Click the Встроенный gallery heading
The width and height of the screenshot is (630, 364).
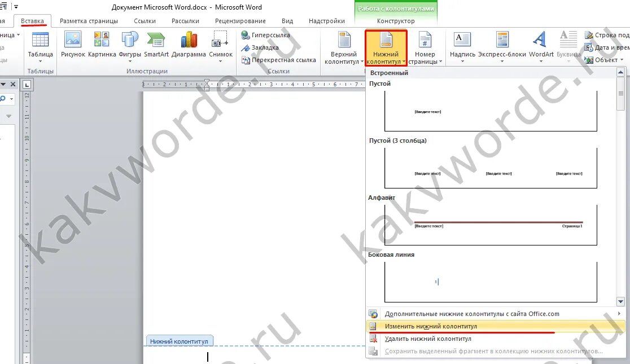(x=389, y=73)
